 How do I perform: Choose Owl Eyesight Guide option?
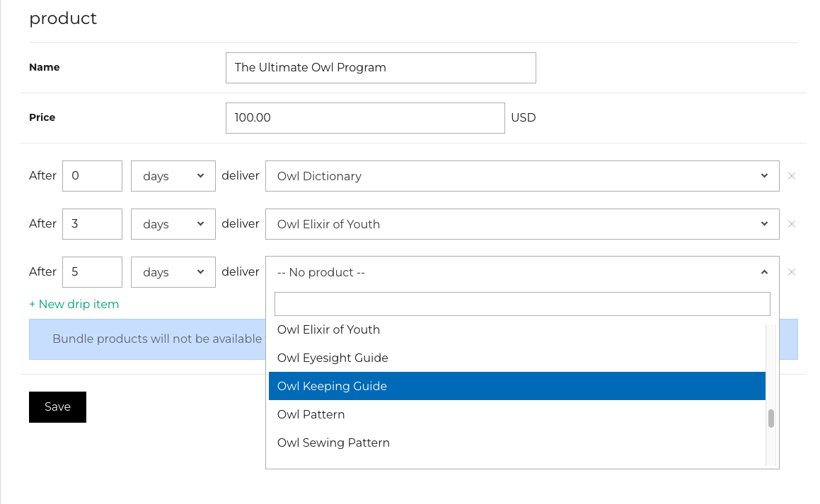[x=516, y=358]
